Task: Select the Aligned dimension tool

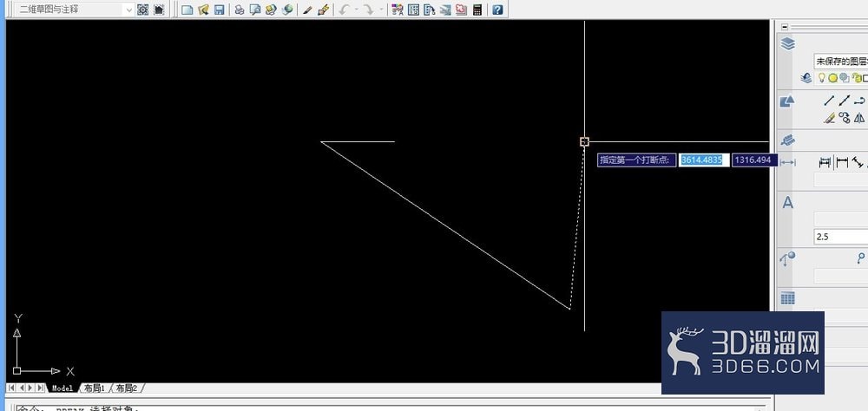Action: [858, 162]
